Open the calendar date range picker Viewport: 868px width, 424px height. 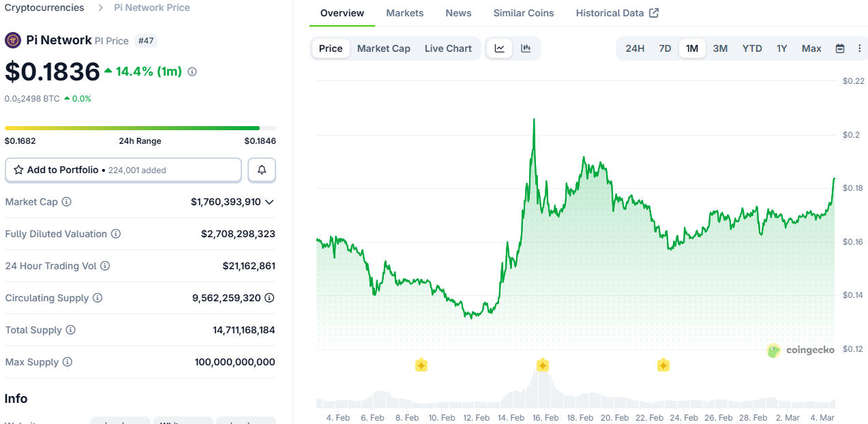coord(840,48)
